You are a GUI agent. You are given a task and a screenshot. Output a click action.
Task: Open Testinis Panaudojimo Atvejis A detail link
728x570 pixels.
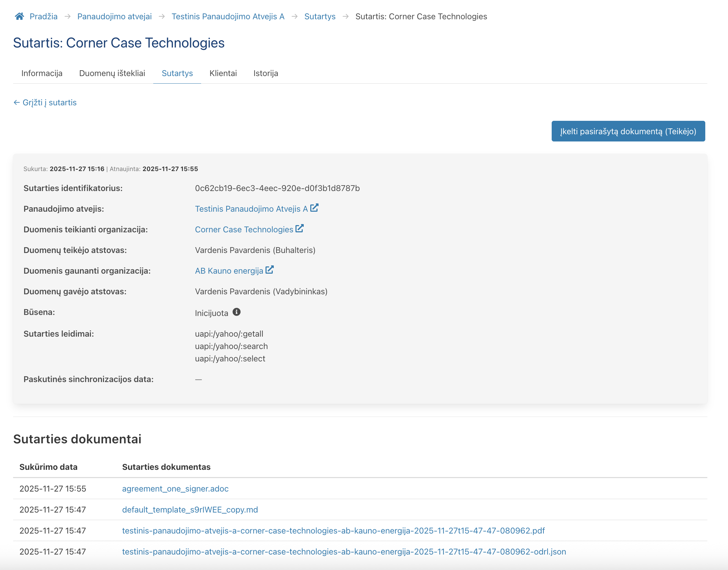[251, 209]
